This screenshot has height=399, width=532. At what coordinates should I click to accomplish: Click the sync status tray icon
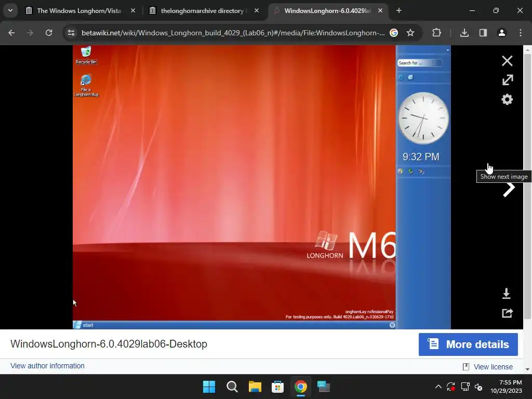(451, 387)
